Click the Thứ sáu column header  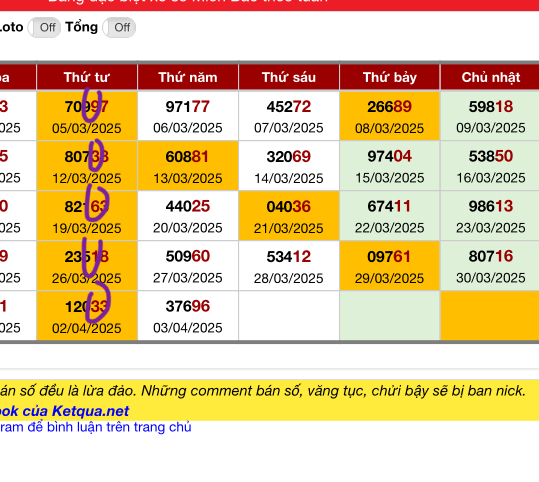(289, 77)
